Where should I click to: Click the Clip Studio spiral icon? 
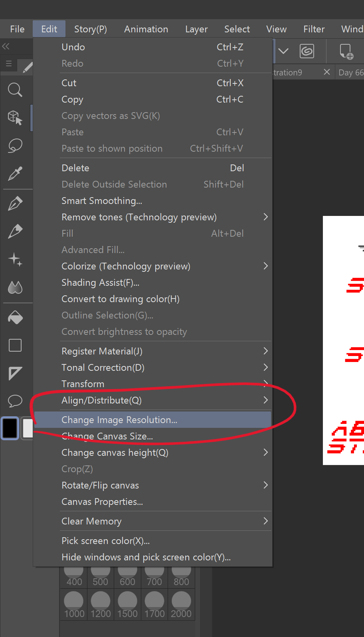[307, 51]
